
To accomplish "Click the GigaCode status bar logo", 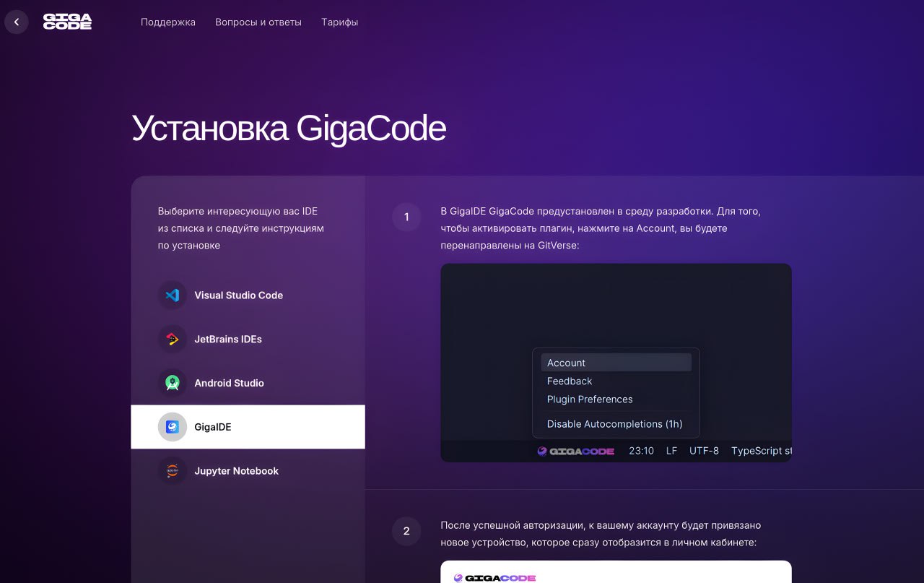I will tap(575, 451).
